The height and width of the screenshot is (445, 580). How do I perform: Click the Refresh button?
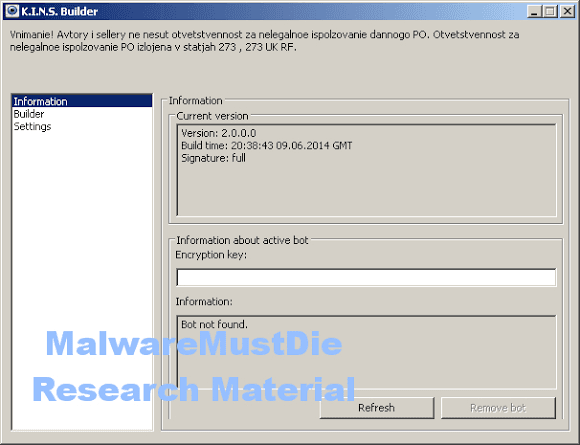coord(377,408)
